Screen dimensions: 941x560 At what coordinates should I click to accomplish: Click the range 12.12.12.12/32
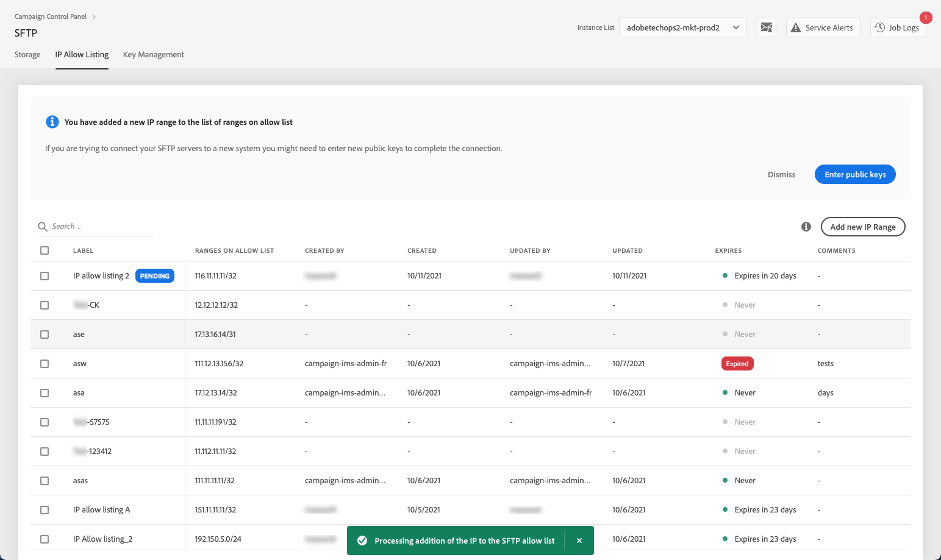tap(216, 305)
